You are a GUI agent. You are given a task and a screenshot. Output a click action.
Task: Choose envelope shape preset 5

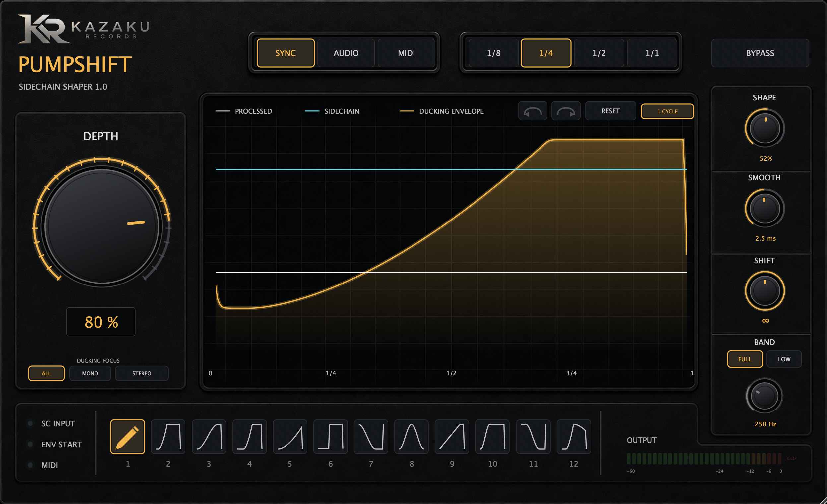290,436
